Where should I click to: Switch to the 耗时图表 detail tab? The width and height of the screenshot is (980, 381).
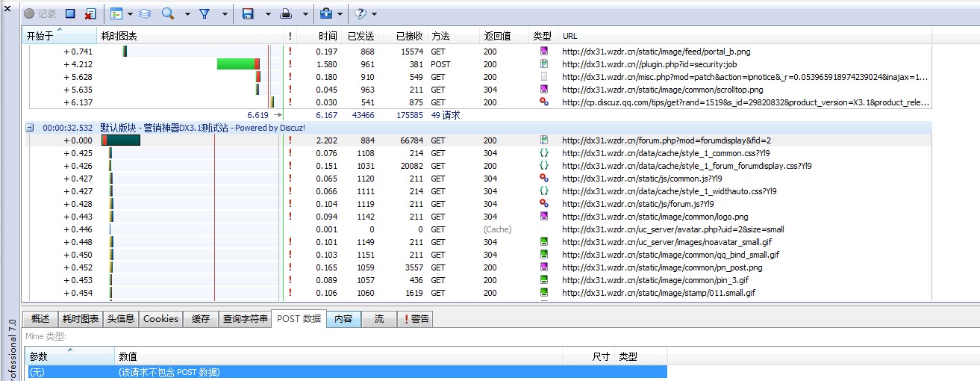[x=81, y=319]
